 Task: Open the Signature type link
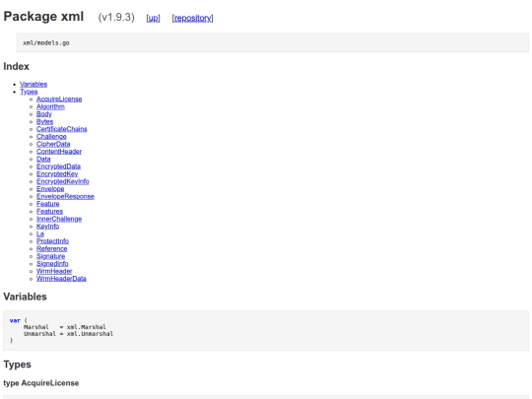click(x=50, y=256)
